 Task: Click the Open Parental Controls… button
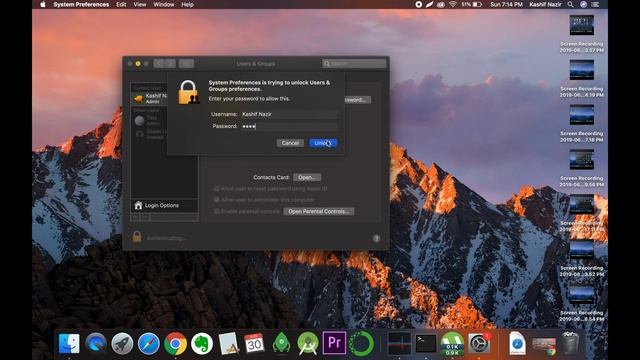coord(318,211)
